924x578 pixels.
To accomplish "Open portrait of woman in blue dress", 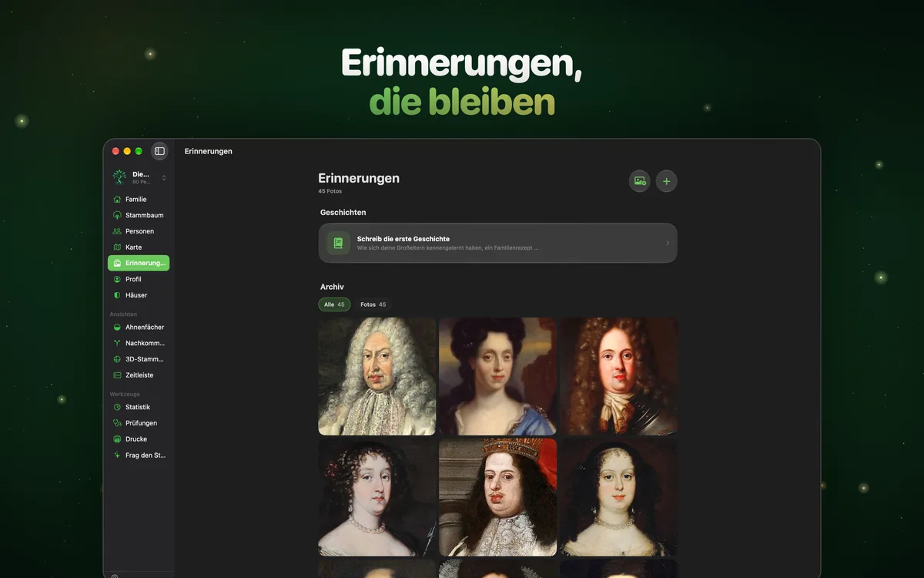I will point(497,376).
